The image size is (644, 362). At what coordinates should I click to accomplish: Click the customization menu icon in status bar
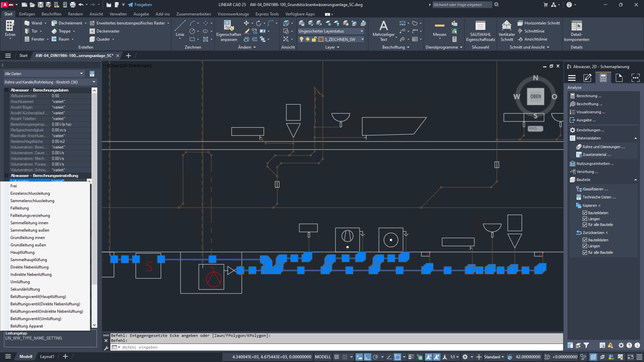[639, 357]
